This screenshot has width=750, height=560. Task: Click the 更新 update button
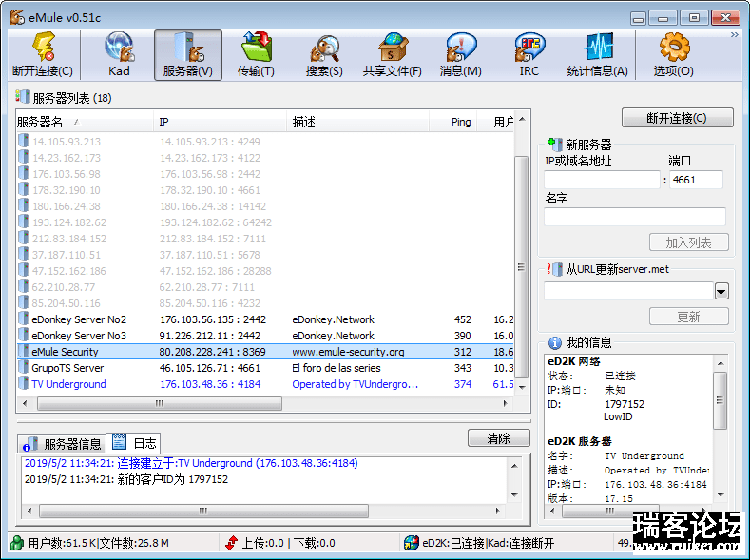(689, 317)
